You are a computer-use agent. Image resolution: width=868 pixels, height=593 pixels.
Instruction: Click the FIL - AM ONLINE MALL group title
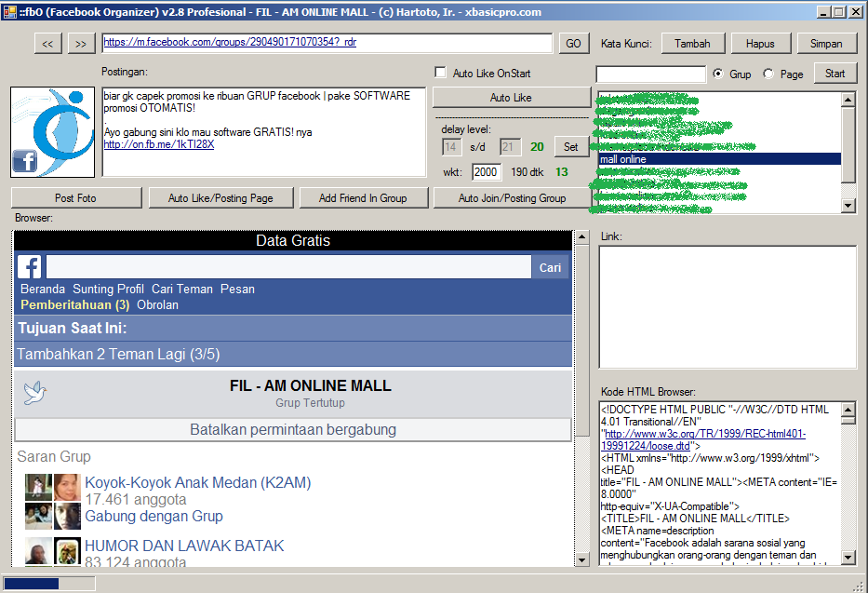click(311, 386)
